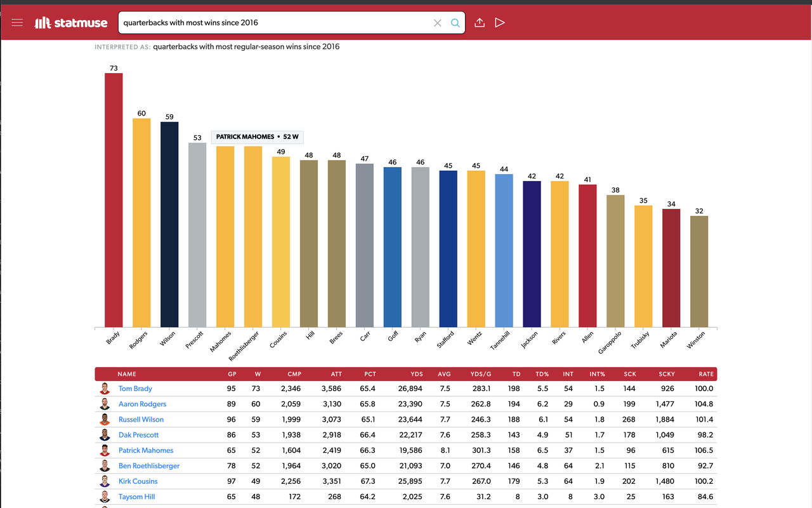Clear the search query with X icon
The image size is (812, 508).
click(437, 23)
